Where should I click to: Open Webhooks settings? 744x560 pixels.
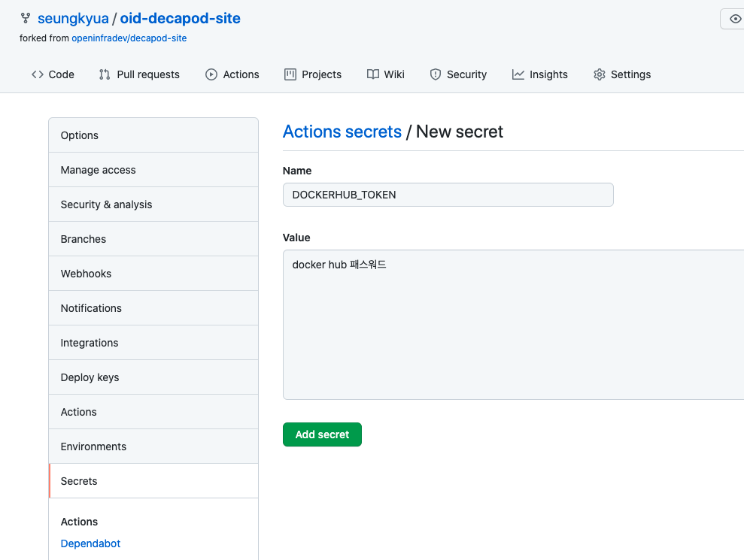153,274
